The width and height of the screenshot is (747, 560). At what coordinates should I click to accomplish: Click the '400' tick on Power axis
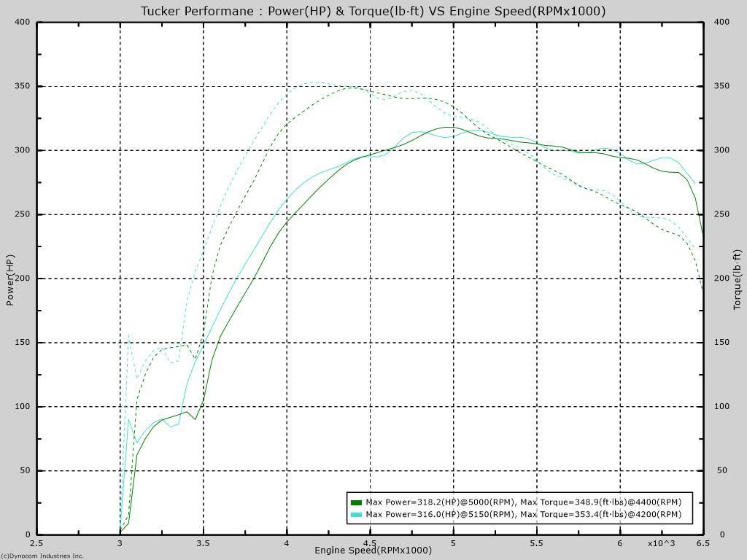point(22,22)
